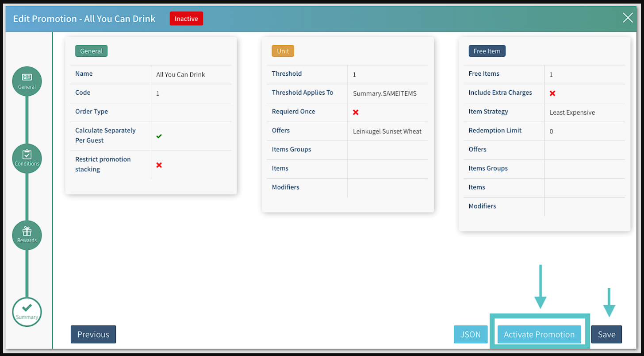Click the red Inactive status badge
The image size is (644, 356).
[186, 19]
